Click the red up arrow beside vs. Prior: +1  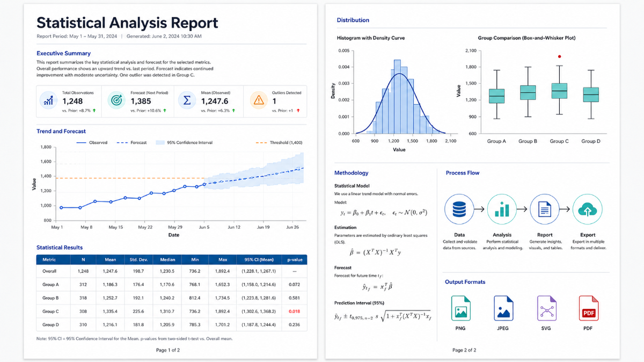(298, 110)
